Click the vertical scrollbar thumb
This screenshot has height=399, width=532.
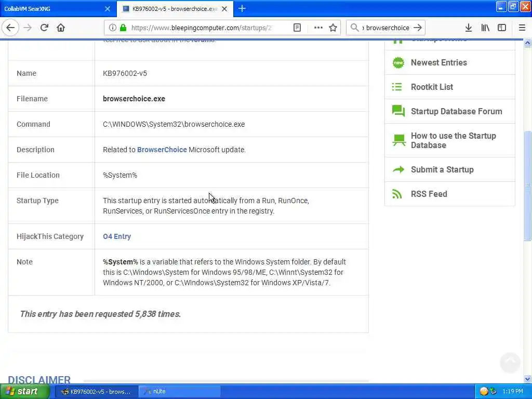[528, 185]
